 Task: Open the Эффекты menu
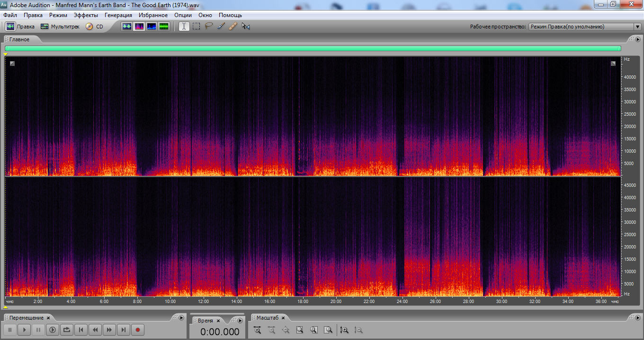click(x=86, y=15)
